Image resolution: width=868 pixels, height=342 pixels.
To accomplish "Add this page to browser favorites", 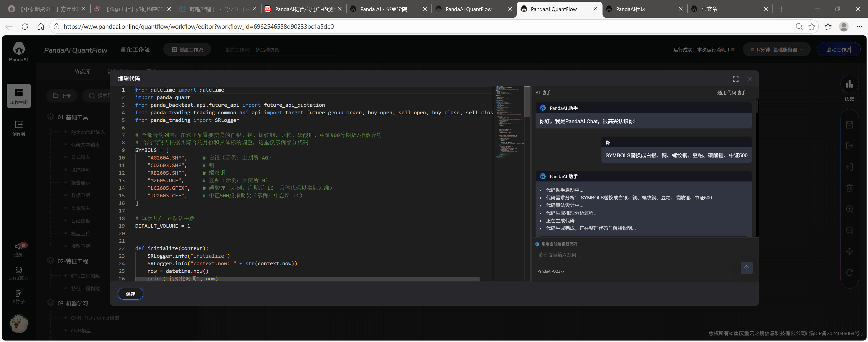I will 812,26.
